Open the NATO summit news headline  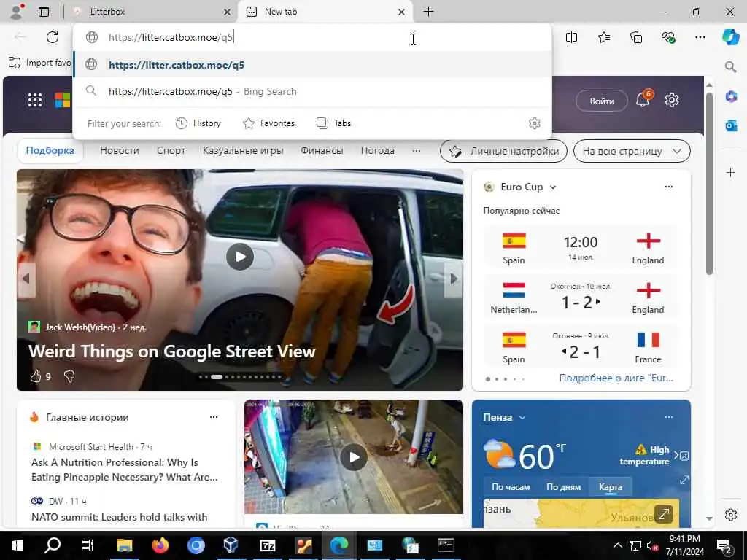click(119, 517)
